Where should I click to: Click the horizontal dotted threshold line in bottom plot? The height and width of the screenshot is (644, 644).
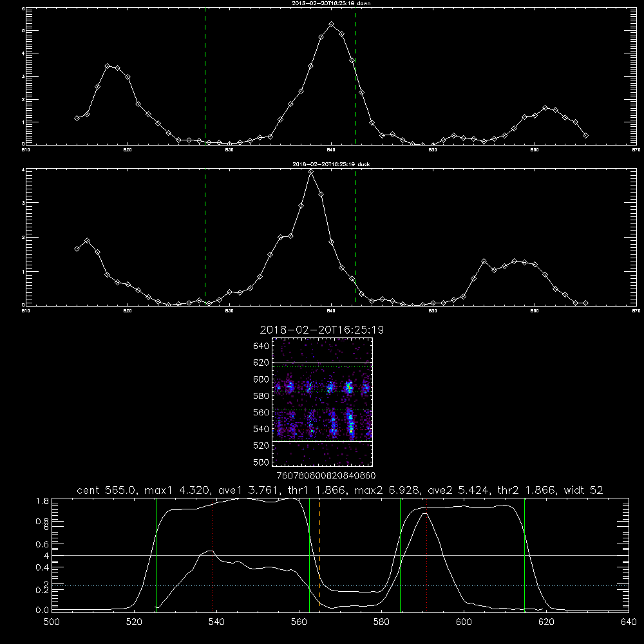point(340,585)
